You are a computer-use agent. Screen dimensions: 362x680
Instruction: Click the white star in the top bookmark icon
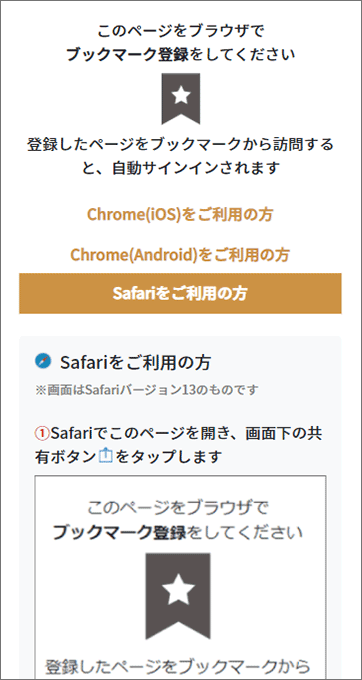point(181,95)
